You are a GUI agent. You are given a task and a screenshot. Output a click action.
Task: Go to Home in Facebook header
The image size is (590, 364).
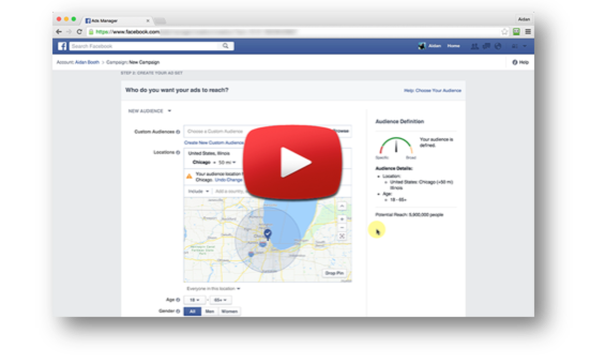coord(453,46)
